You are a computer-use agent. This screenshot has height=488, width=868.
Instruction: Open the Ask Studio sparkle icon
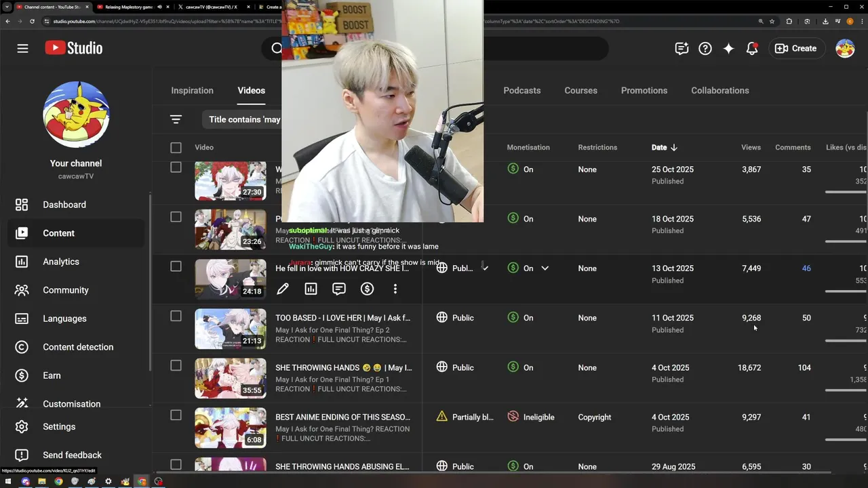[728, 48]
